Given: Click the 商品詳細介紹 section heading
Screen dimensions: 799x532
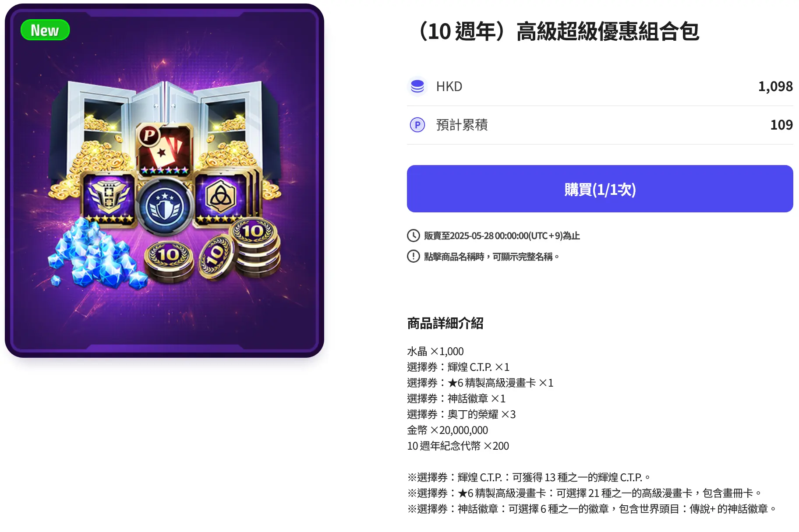Looking at the screenshot, I should point(445,324).
